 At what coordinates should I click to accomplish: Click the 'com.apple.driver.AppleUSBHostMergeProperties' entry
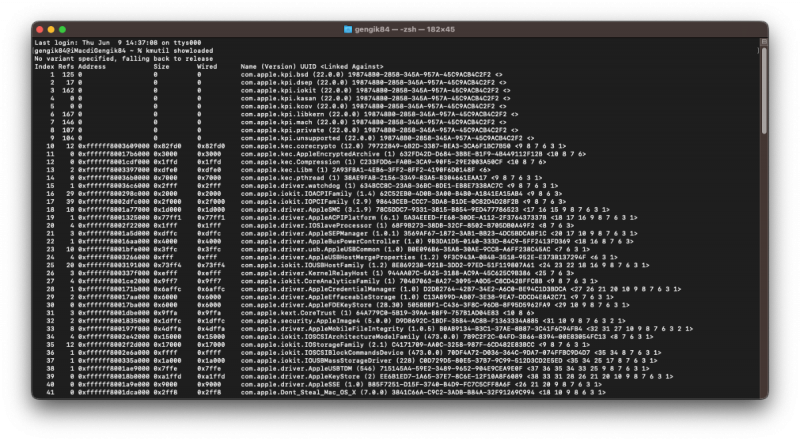tap(328, 258)
